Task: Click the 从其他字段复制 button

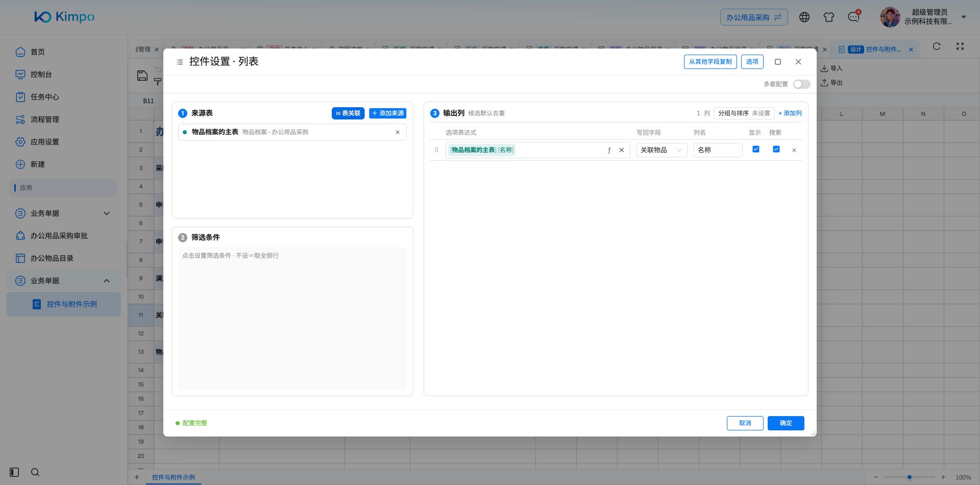Action: click(x=710, y=62)
